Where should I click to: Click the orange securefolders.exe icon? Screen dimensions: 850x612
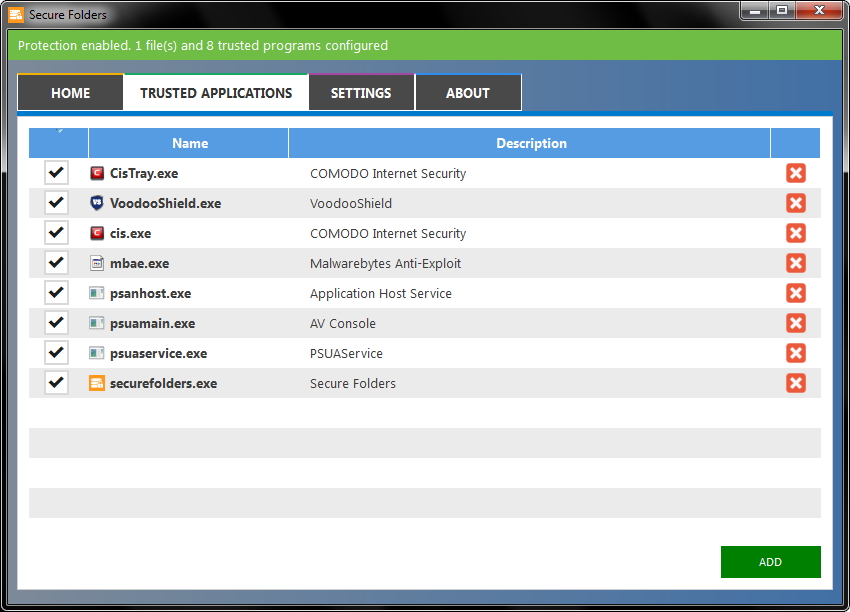tap(96, 383)
